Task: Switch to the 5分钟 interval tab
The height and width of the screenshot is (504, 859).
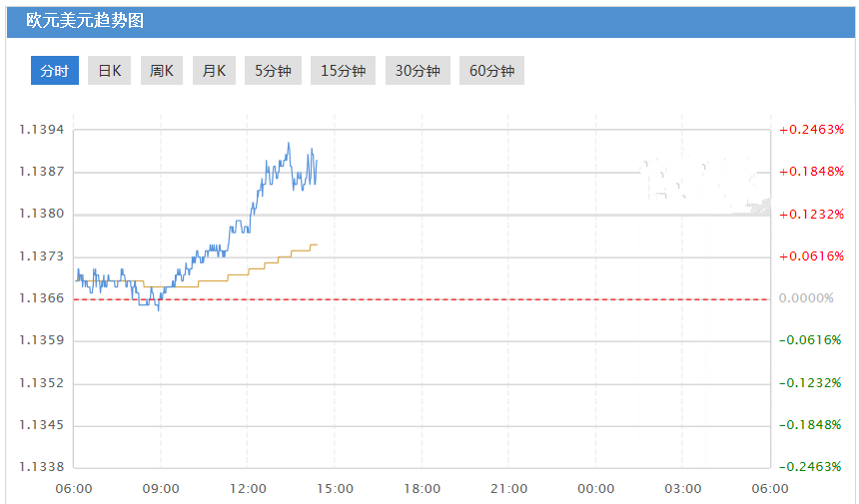Action: click(273, 71)
